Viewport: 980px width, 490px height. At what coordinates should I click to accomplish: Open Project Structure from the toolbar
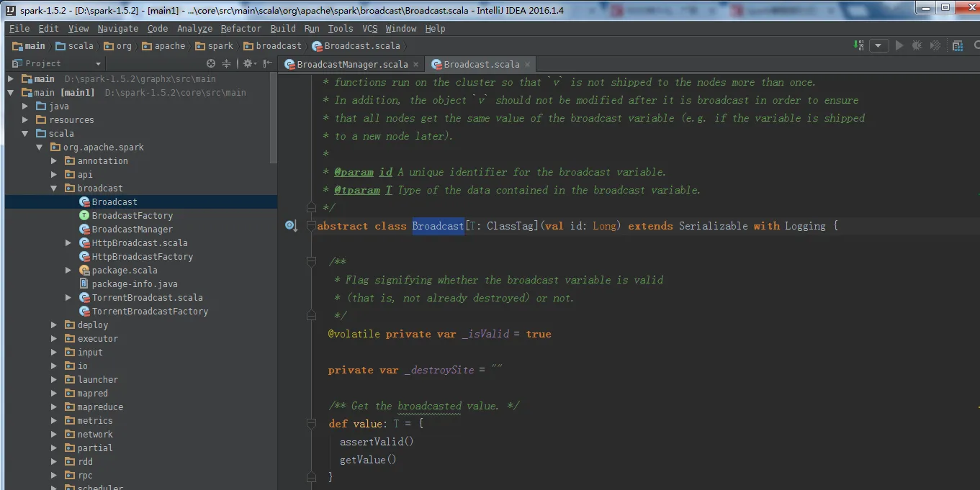tap(958, 45)
